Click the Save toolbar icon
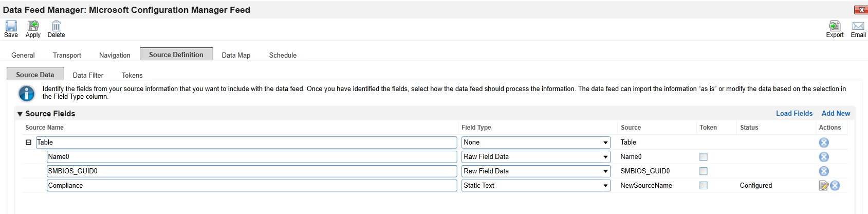868x214 pixels. point(11,26)
